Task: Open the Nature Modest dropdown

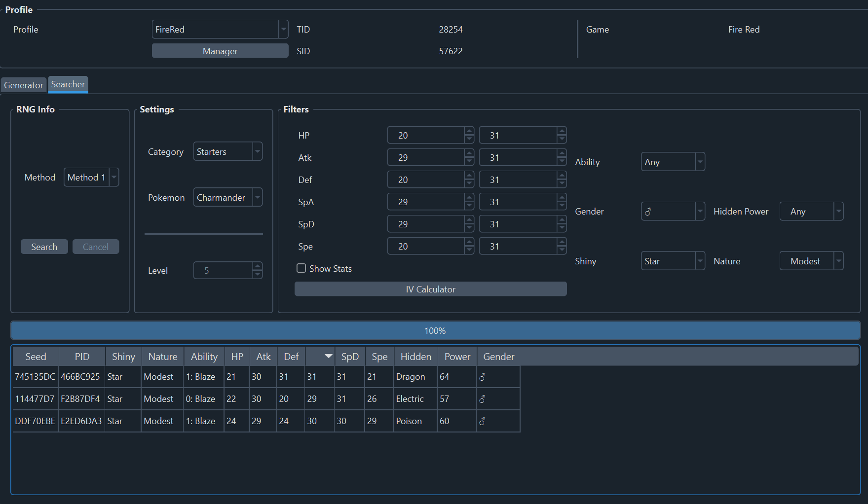Action: click(838, 261)
